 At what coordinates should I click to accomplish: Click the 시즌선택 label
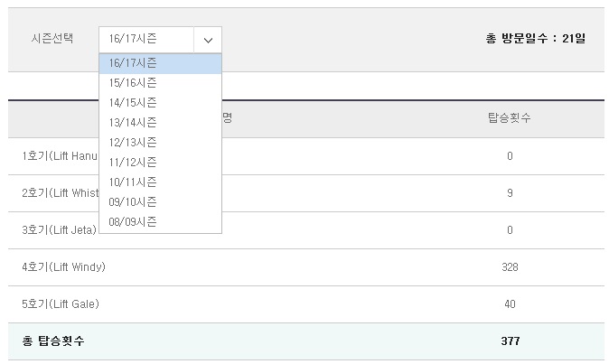coord(52,39)
